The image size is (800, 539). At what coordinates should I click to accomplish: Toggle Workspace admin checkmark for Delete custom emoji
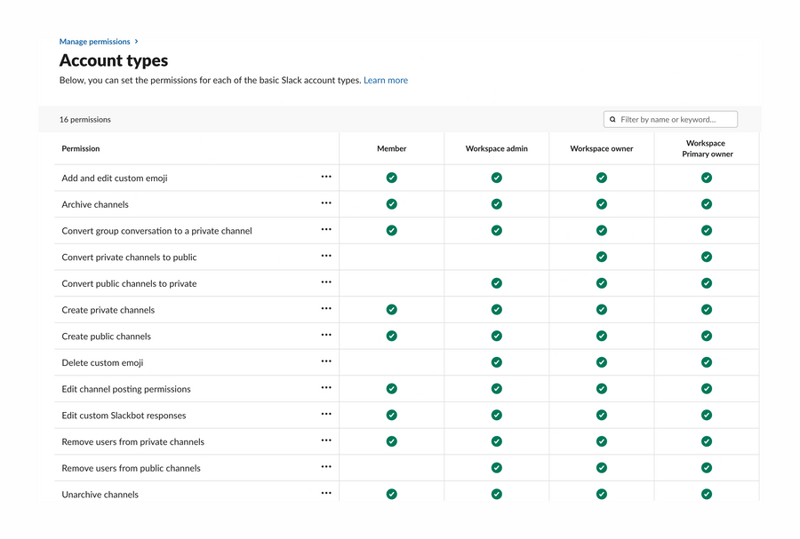tap(496, 362)
